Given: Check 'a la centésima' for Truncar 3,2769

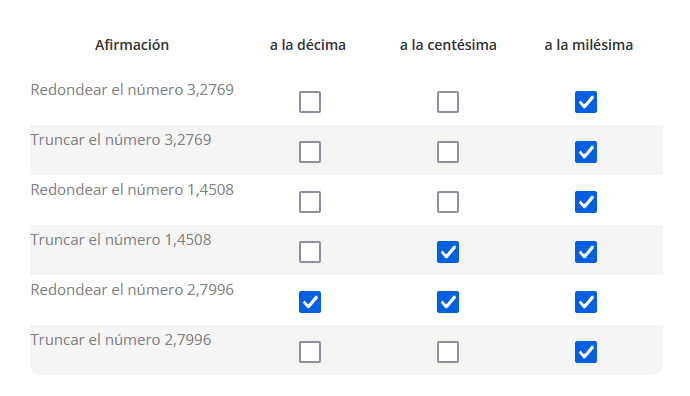Looking at the screenshot, I should 448,152.
